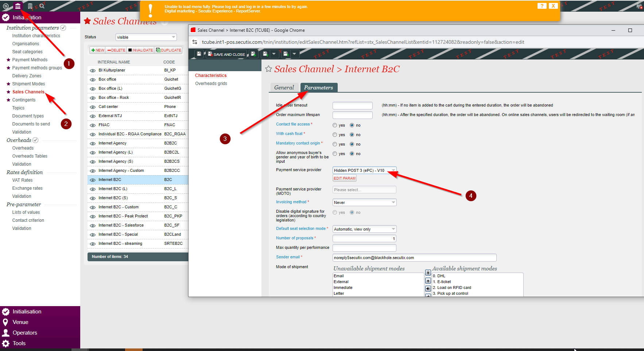Open the Payment Methods sidebar link
644x351 pixels.
point(30,59)
